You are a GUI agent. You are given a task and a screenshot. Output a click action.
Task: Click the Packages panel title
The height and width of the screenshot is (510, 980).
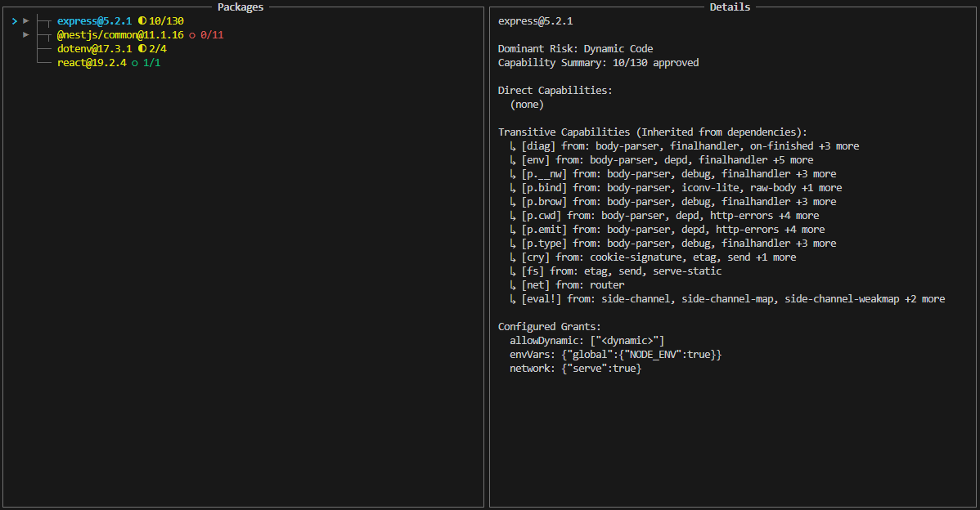pyautogui.click(x=241, y=7)
